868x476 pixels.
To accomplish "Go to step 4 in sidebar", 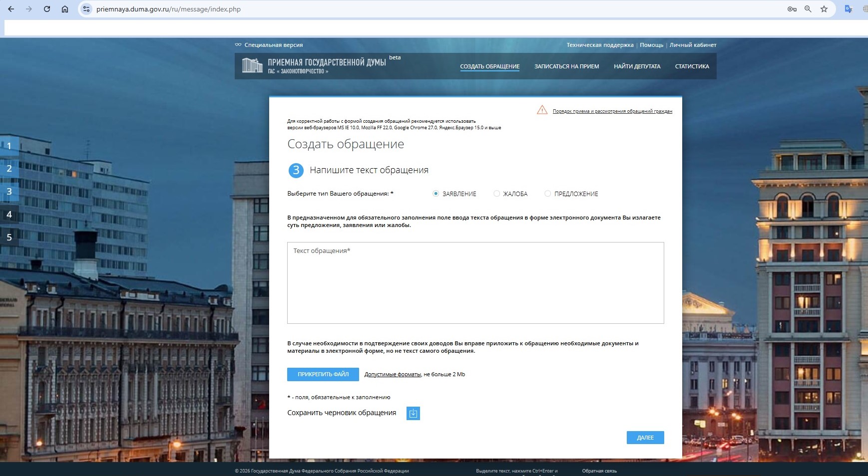I will pyautogui.click(x=9, y=215).
